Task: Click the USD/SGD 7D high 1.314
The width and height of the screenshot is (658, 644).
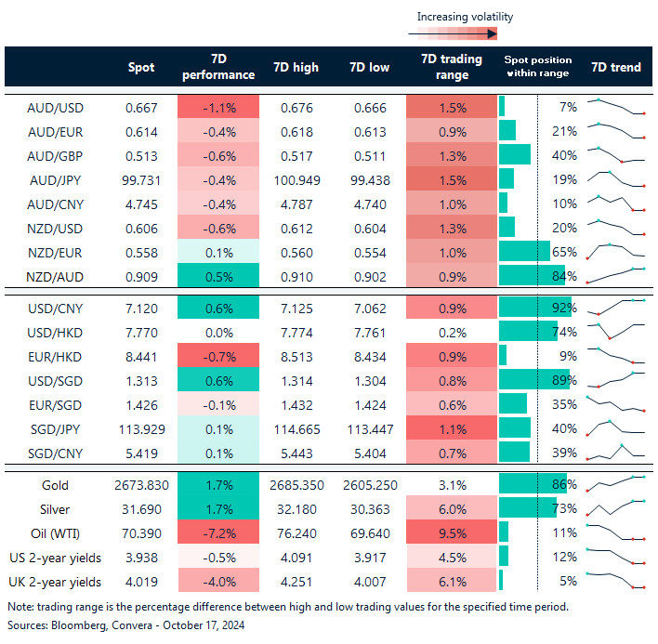Action: 296,381
